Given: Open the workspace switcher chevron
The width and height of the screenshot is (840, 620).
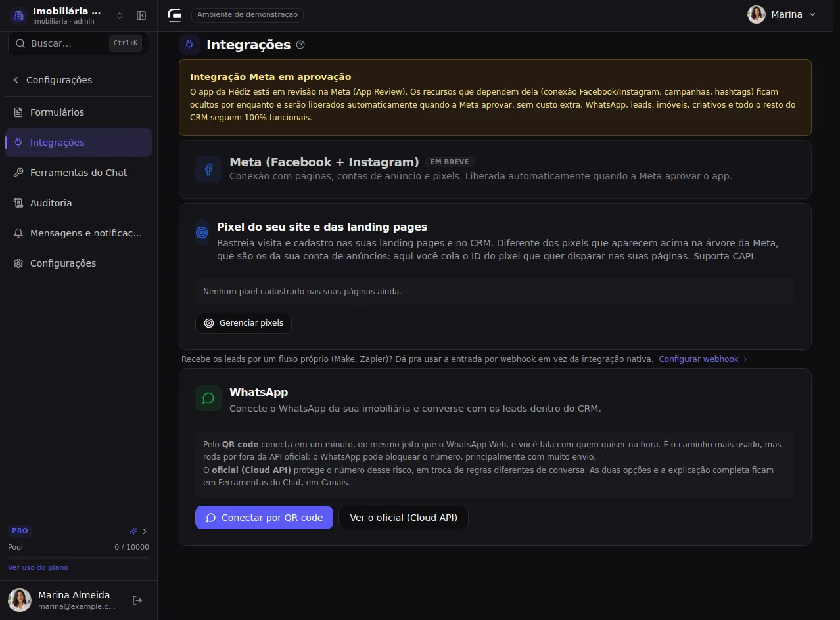Looking at the screenshot, I should click(120, 16).
